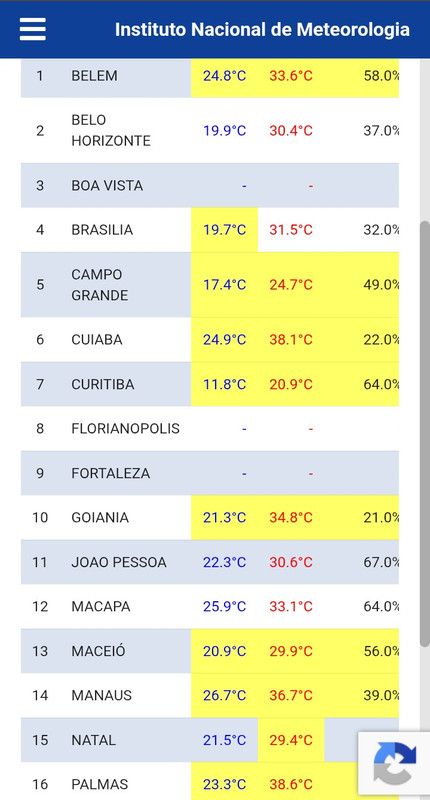This screenshot has width=430, height=800.
Task: Open the hamburger menu icon
Action: pyautogui.click(x=33, y=29)
